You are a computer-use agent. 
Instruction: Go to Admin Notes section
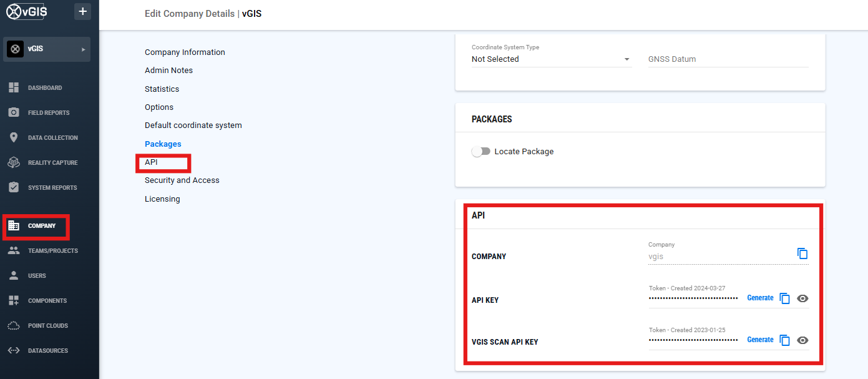[x=168, y=71]
